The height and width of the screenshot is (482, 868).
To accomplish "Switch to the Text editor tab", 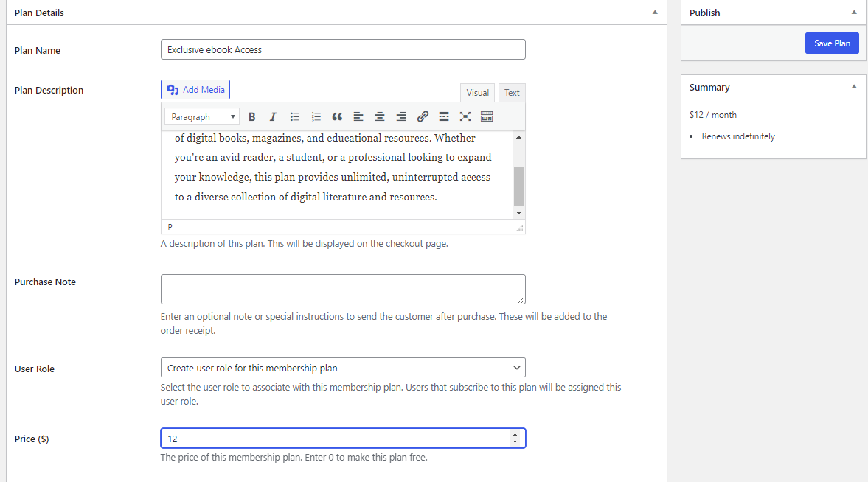I will click(x=512, y=93).
